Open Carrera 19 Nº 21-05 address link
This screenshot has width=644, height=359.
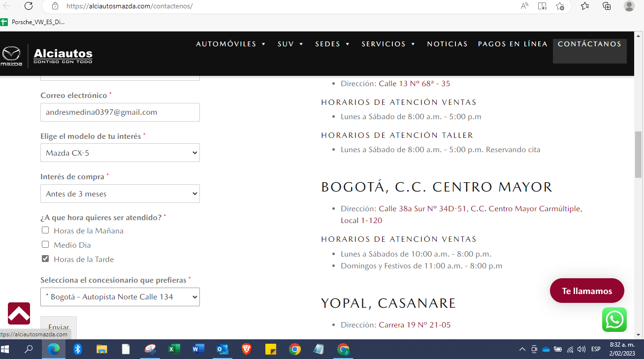coord(415,325)
